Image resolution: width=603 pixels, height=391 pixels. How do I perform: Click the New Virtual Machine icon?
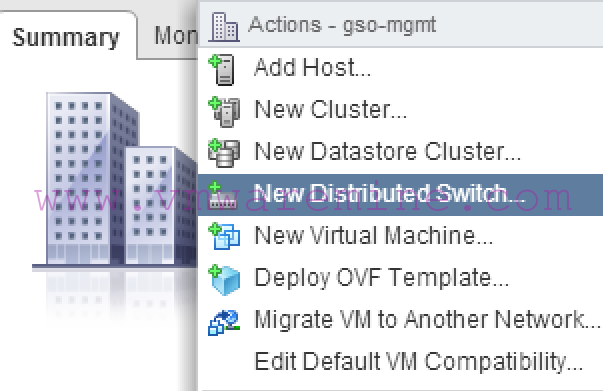click(x=224, y=236)
